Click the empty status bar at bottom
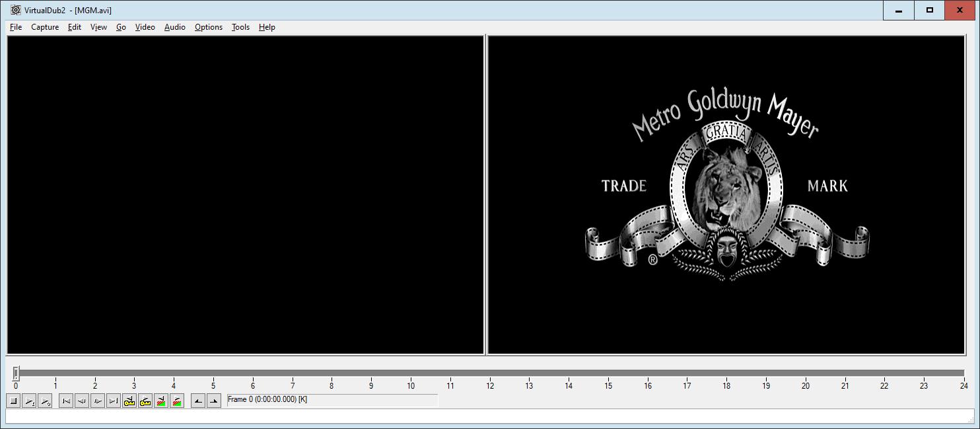The image size is (980, 429). coord(489,416)
